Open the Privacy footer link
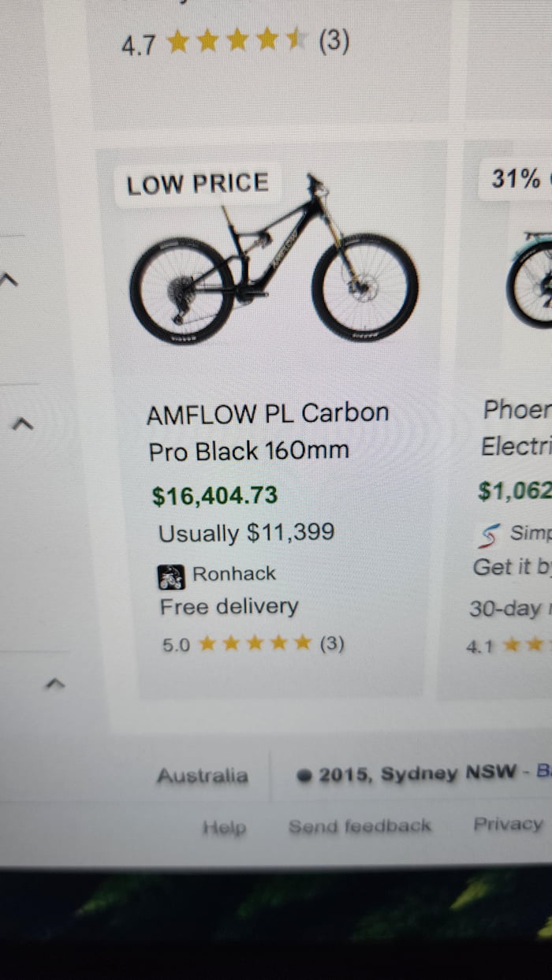 507,824
